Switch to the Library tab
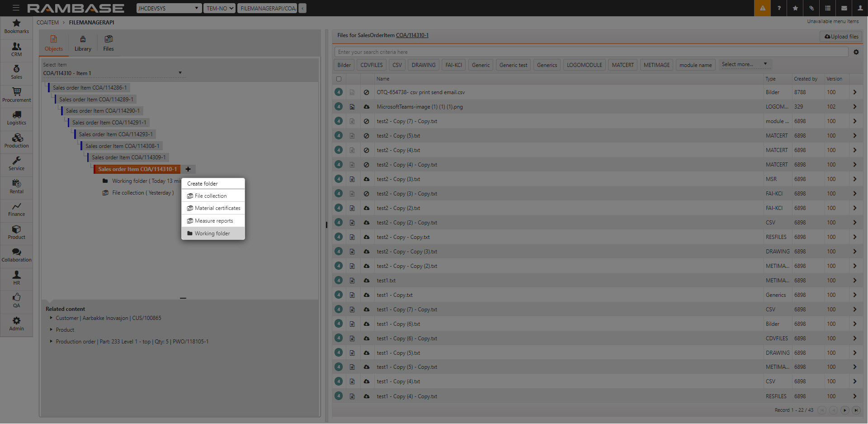Viewport: 868px width, 424px height. pos(83,43)
